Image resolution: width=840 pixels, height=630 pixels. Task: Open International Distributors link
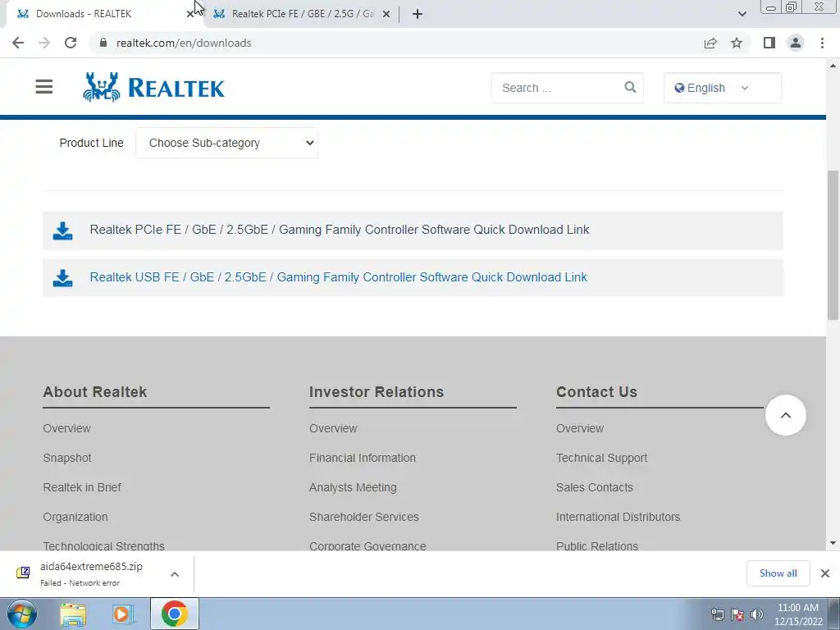[x=619, y=517]
